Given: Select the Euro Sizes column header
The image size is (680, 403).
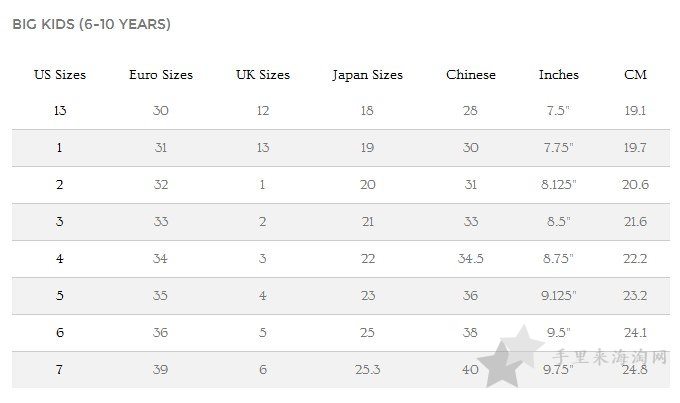Looking at the screenshot, I should pos(161,75).
